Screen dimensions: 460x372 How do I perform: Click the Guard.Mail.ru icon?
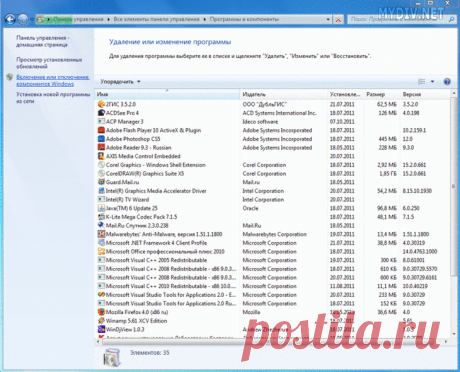[x=101, y=182]
